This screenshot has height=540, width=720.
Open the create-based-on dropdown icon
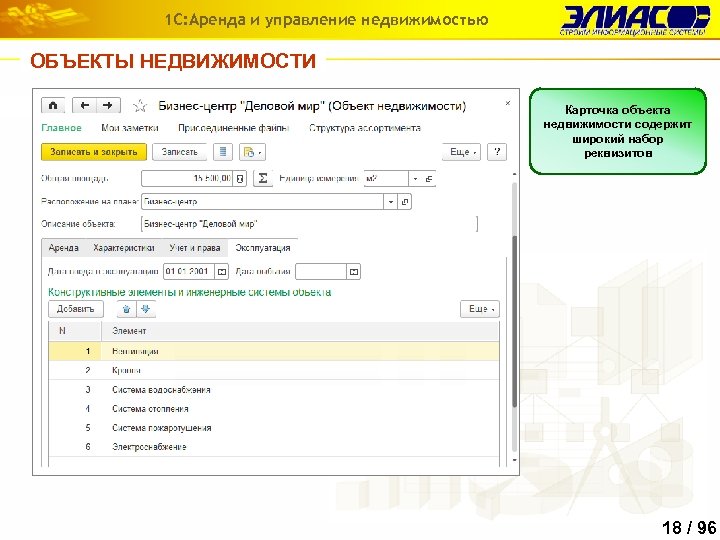click(x=252, y=152)
